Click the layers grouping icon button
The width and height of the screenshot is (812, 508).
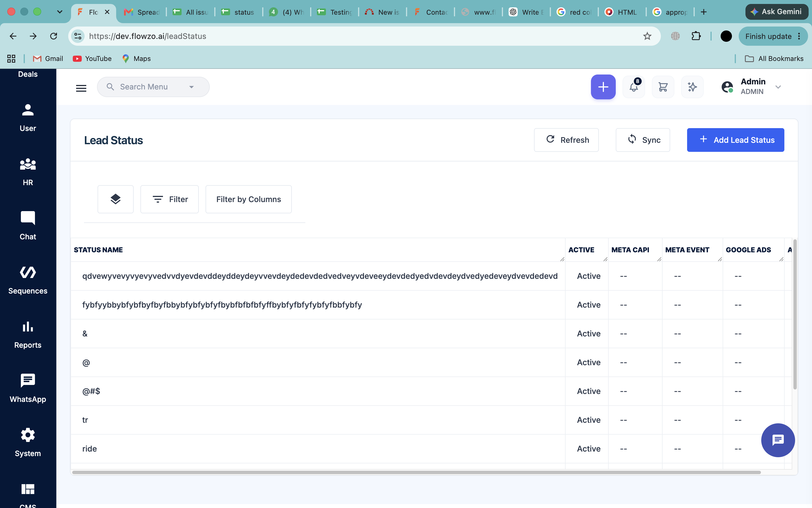pyautogui.click(x=115, y=199)
